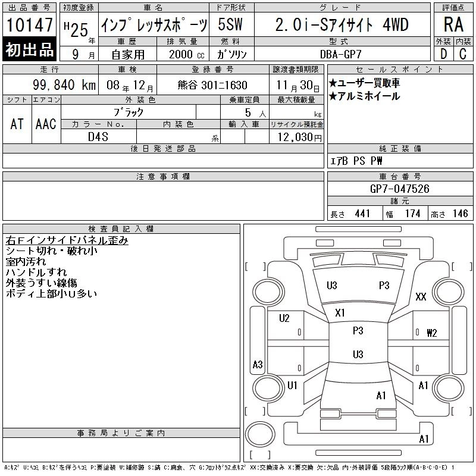Select door shape value 5SW
The height and width of the screenshot is (476, 476).
[x=230, y=24]
